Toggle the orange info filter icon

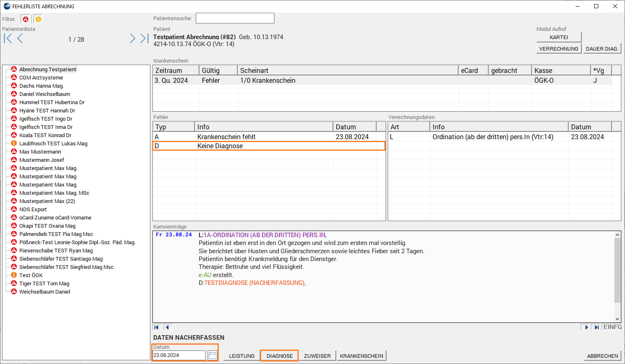(x=38, y=19)
